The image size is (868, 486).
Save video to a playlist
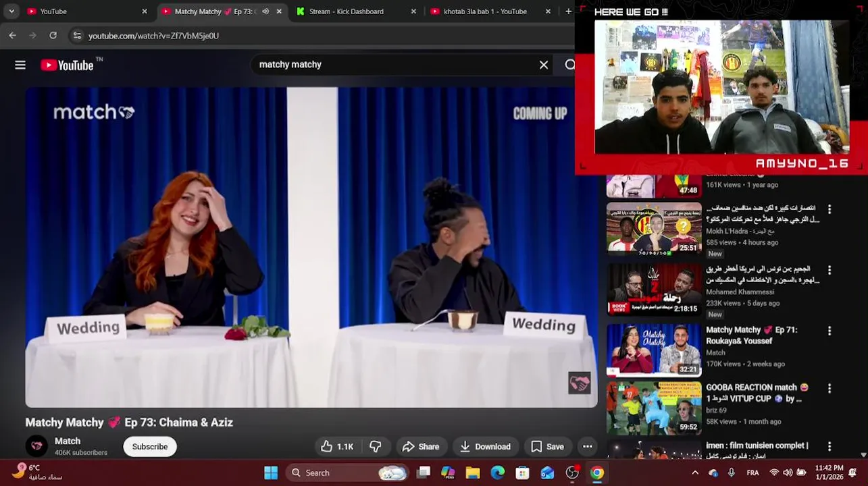[x=548, y=447]
